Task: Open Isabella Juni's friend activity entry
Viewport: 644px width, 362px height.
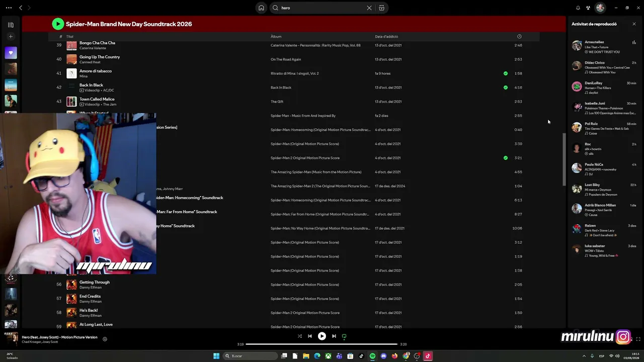Action: 605,108
